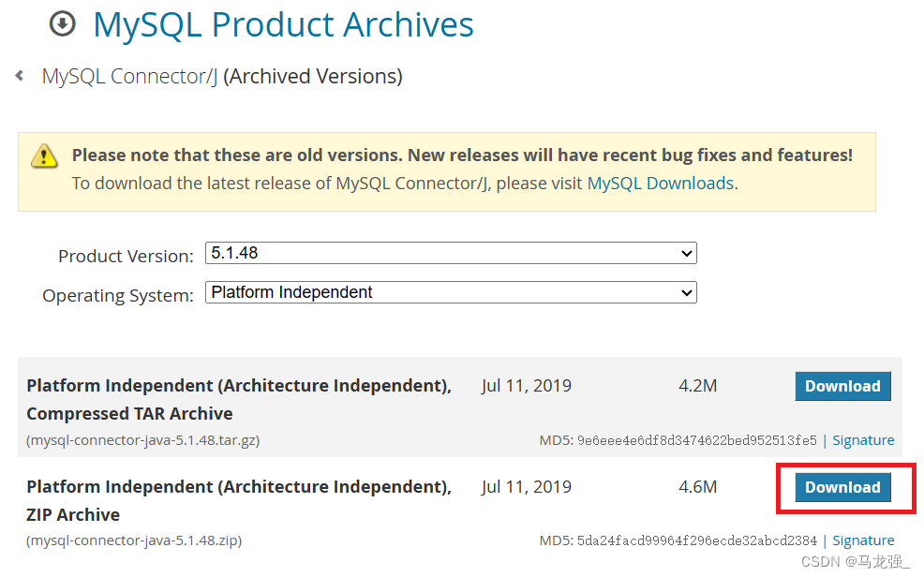Click the Signature link for the ZIP archive
This screenshot has width=924, height=577.
[863, 540]
